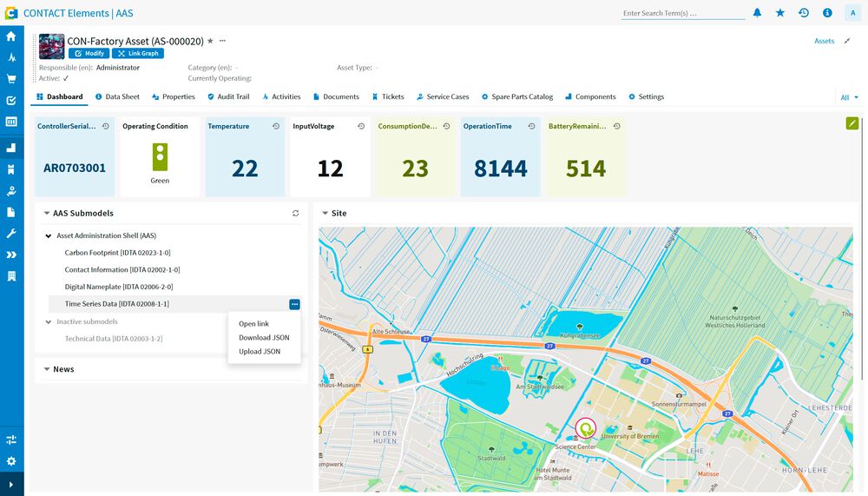Open the user avatar A menu
The width and height of the screenshot is (868, 496).
click(x=852, y=13)
